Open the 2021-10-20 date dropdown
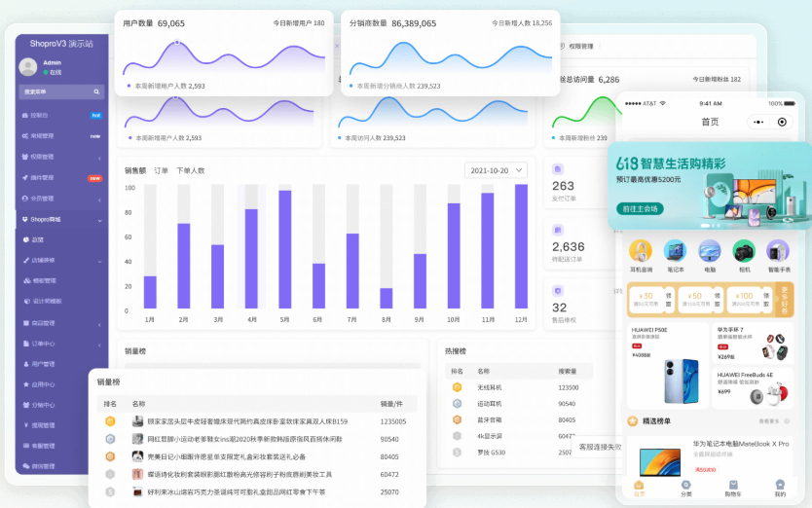This screenshot has width=812, height=508. click(x=496, y=170)
